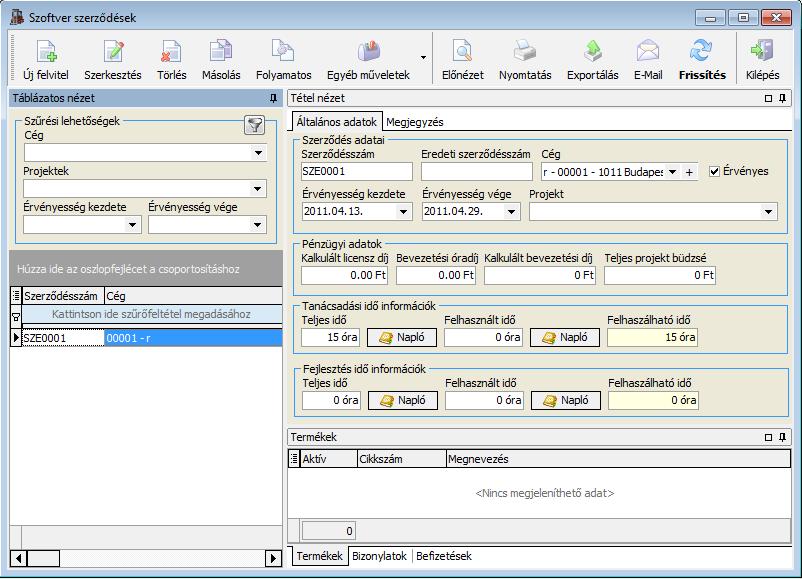Click the E-Mail envelope icon

pos(648,52)
